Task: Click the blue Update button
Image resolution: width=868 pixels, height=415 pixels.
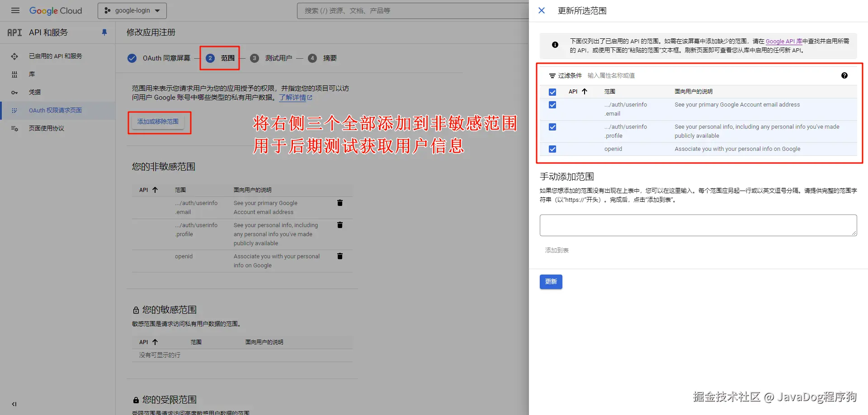Action: (551, 282)
